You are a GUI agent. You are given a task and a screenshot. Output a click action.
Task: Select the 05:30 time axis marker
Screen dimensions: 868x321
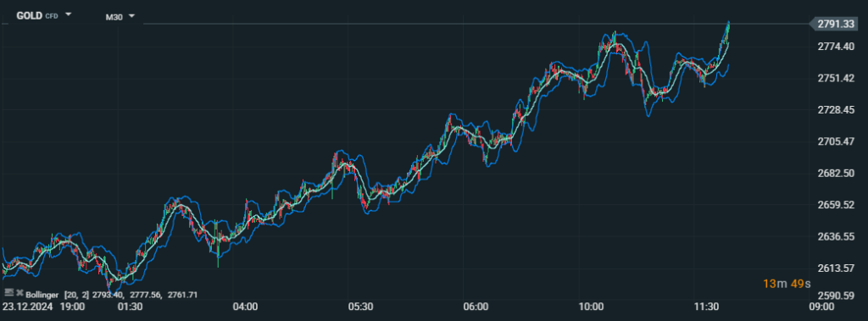click(x=360, y=306)
